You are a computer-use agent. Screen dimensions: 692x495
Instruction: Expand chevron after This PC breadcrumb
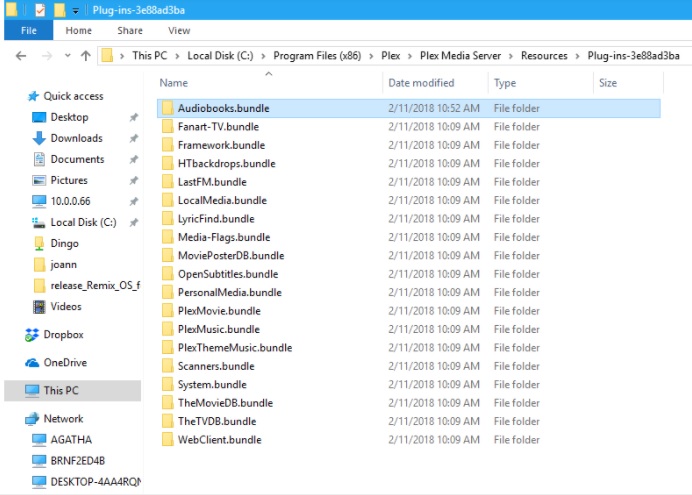point(177,56)
